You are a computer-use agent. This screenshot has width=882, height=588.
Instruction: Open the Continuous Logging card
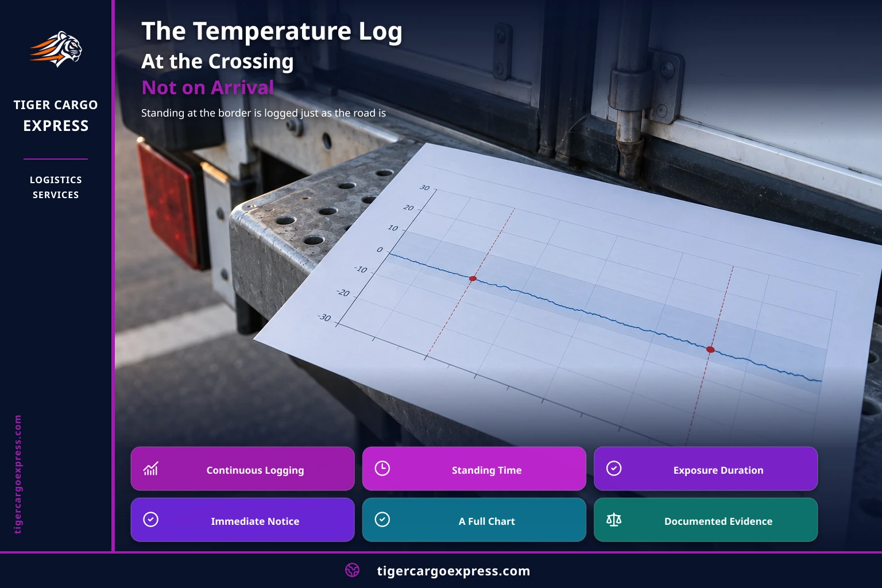coord(242,469)
